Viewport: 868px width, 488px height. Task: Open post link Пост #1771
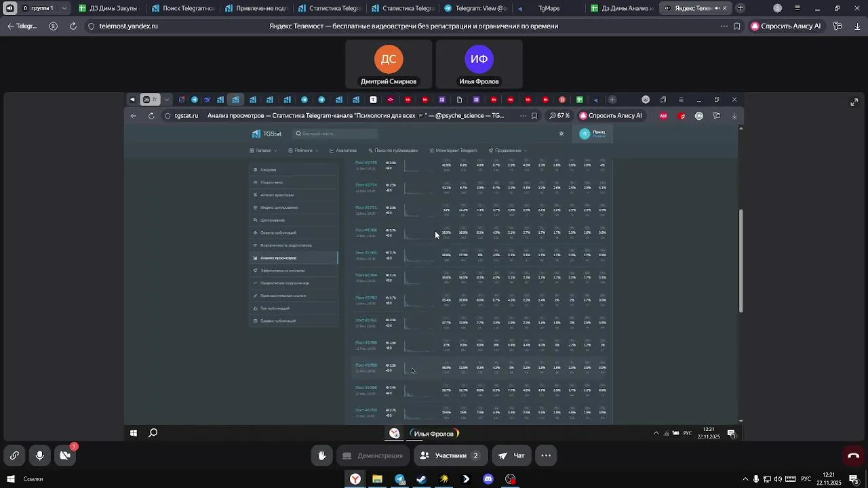pyautogui.click(x=366, y=207)
